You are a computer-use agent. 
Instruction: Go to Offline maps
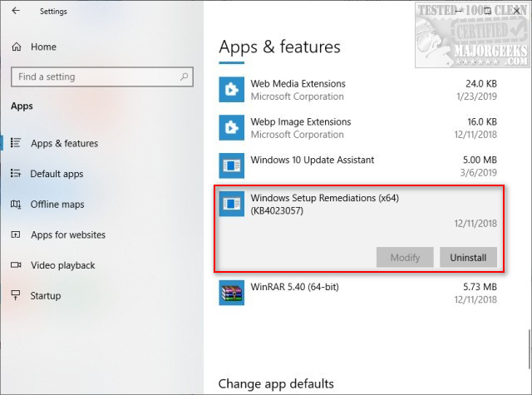pyautogui.click(x=57, y=205)
